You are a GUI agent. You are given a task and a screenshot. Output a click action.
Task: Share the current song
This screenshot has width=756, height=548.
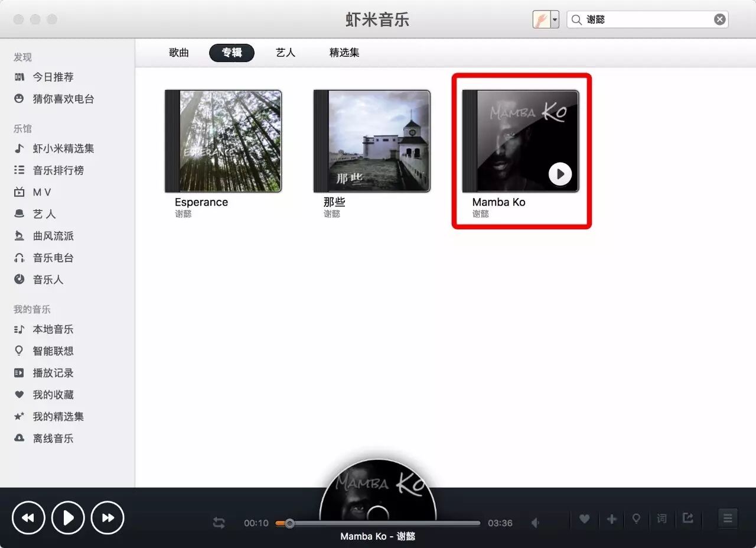coord(687,518)
